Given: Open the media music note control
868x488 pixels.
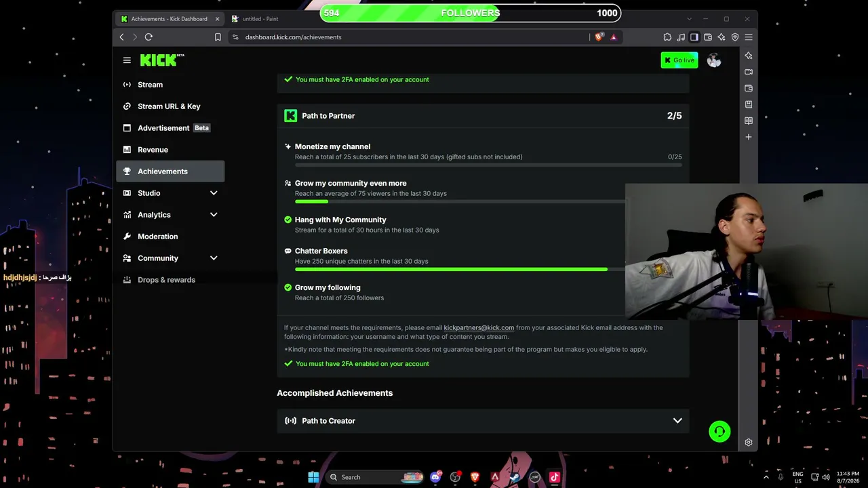Looking at the screenshot, I should (x=681, y=37).
